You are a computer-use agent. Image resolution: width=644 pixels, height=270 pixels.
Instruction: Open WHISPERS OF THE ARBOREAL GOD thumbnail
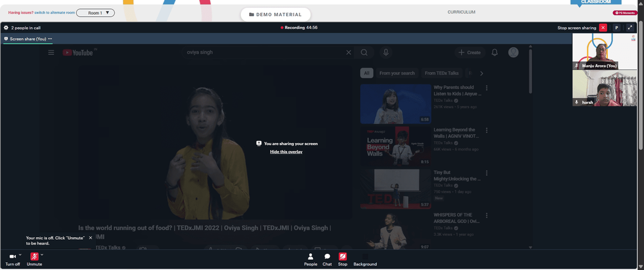(x=395, y=230)
